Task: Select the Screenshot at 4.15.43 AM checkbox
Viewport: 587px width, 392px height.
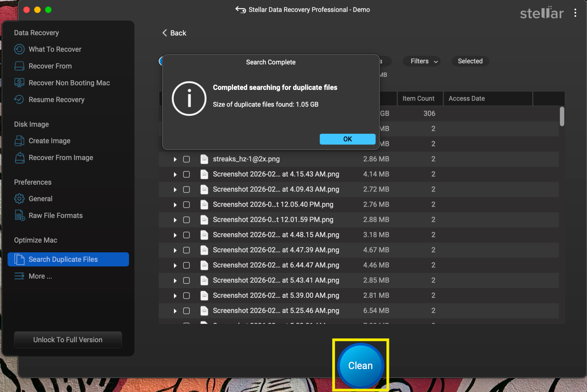Action: tap(186, 174)
